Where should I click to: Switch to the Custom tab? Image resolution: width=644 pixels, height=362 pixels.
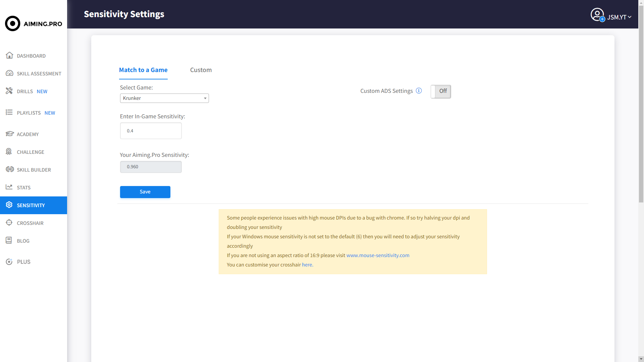pos(201,70)
